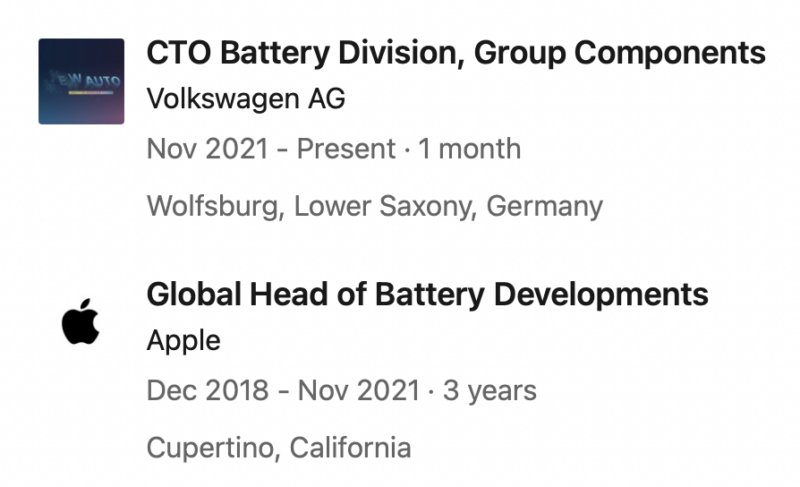Click the Volkswagen New Auto logo thumbnail
This screenshot has height=487, width=800.
[x=81, y=81]
